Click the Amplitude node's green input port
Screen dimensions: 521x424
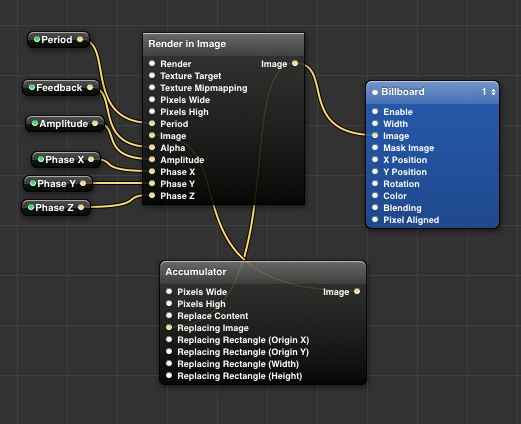pos(35,123)
